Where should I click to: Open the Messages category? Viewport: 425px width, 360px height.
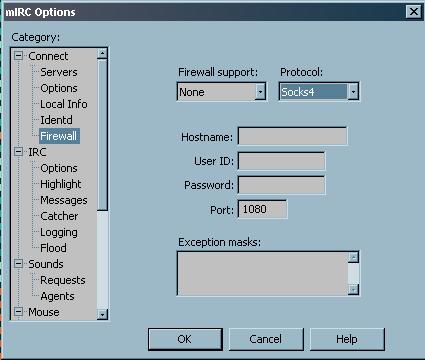(x=64, y=200)
